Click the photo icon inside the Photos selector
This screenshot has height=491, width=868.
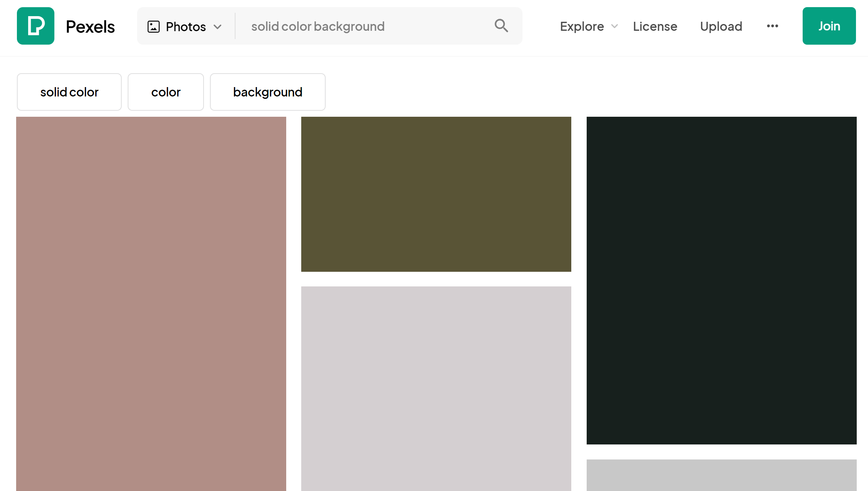coord(154,26)
